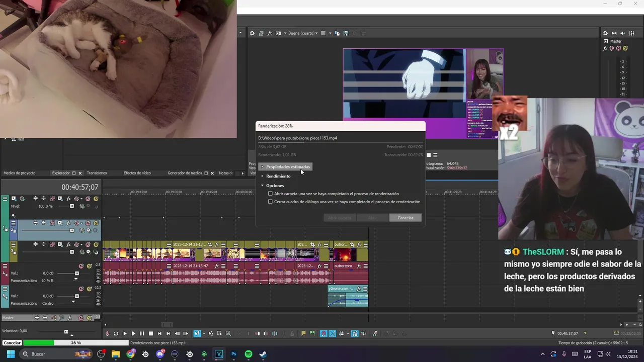The height and width of the screenshot is (362, 644).
Task: Open Steam from the taskbar
Action: (x=263, y=354)
